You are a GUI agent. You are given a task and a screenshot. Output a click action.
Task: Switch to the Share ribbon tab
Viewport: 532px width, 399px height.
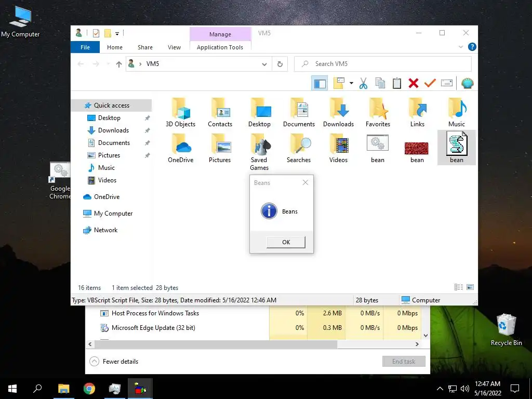(145, 47)
